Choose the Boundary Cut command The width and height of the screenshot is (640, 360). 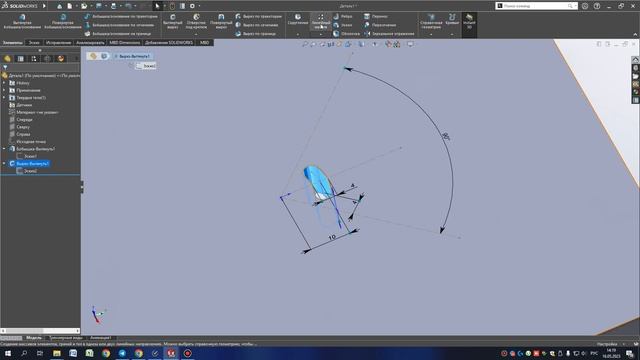pyautogui.click(x=255, y=34)
